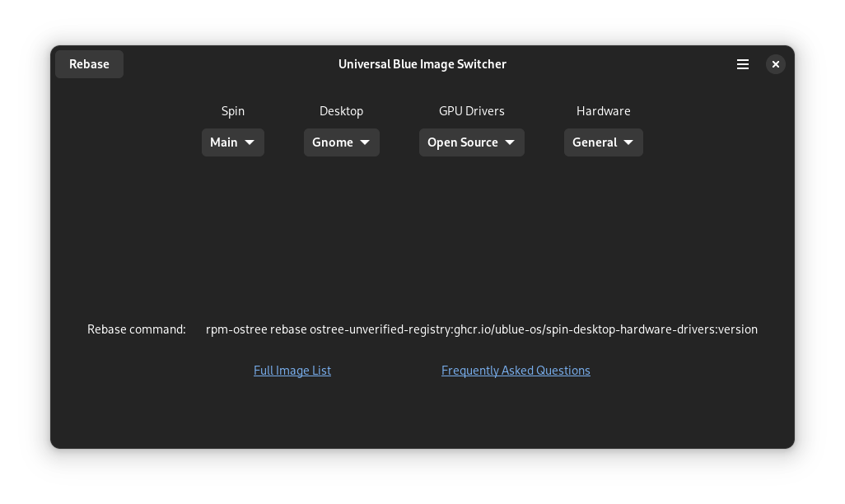
Task: Click the 'Rebase command:' label
Action: point(137,329)
